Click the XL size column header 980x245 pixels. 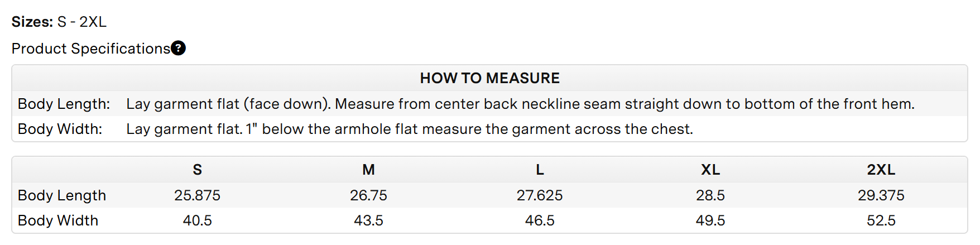(710, 170)
